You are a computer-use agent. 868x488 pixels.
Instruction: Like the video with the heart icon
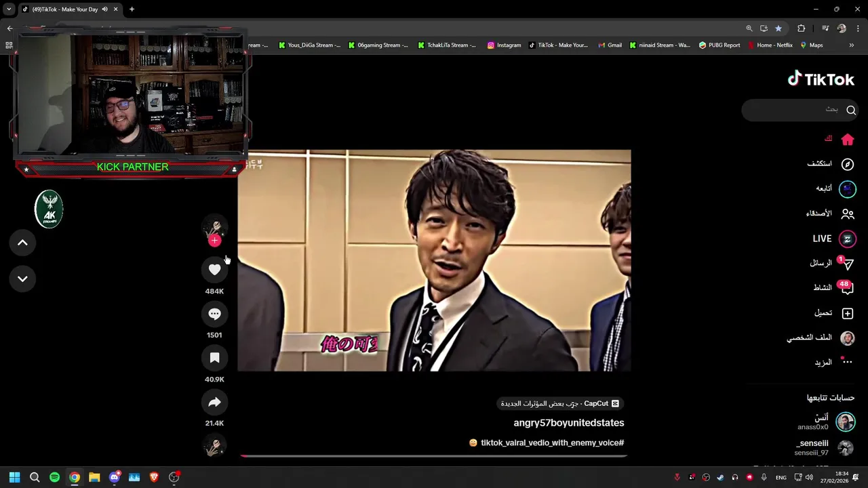pos(214,270)
